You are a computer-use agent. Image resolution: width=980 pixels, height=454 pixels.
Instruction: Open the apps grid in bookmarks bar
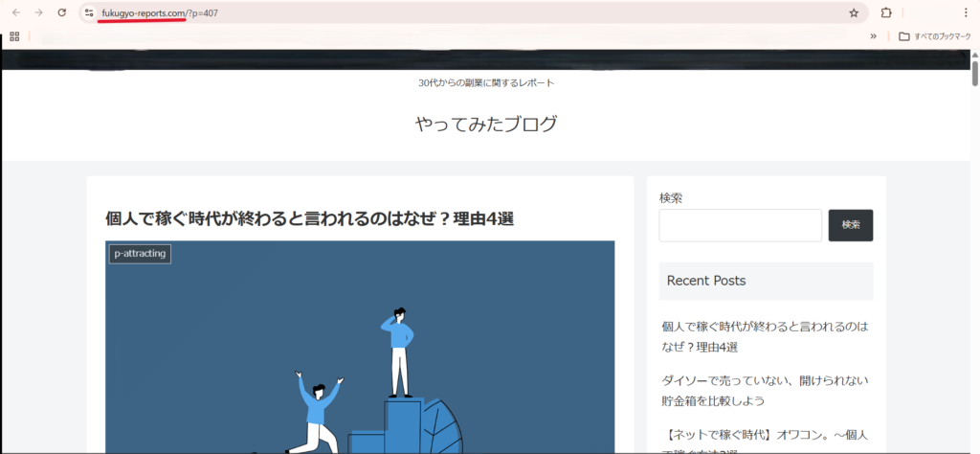tap(14, 36)
